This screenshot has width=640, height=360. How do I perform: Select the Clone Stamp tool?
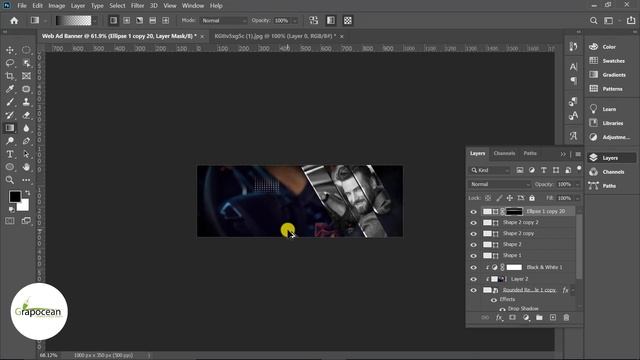(26, 102)
